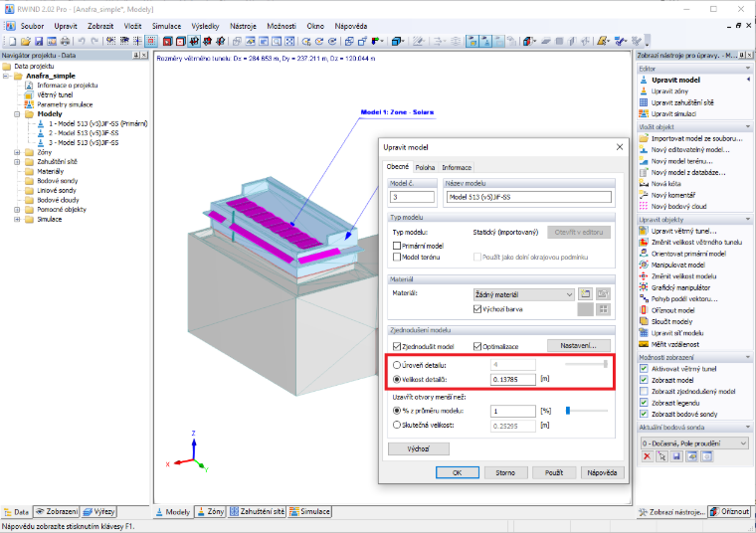Select Sloučit modely tool
756x533 pixels.
671,321
